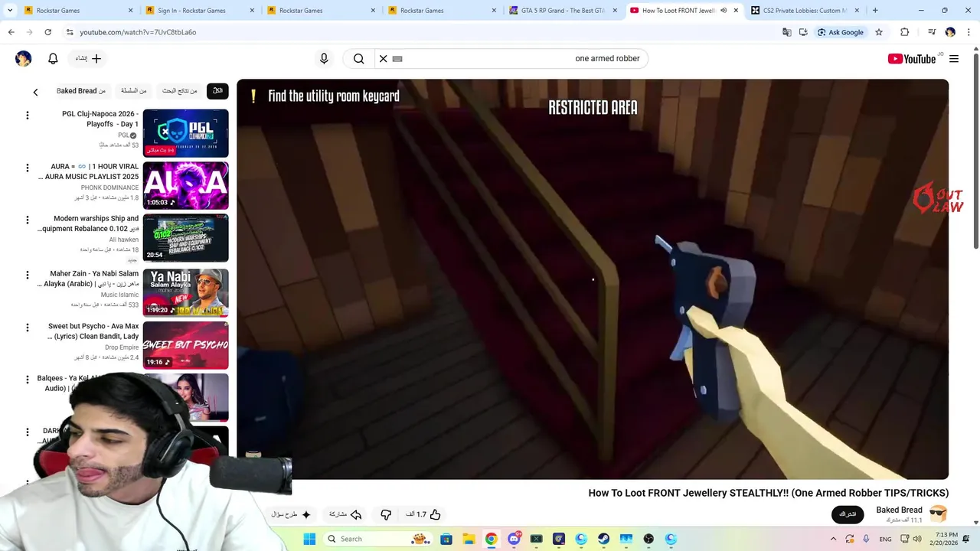This screenshot has height=551, width=980.
Task: Open options for PGL Cluj-Napoca video
Action: (28, 116)
